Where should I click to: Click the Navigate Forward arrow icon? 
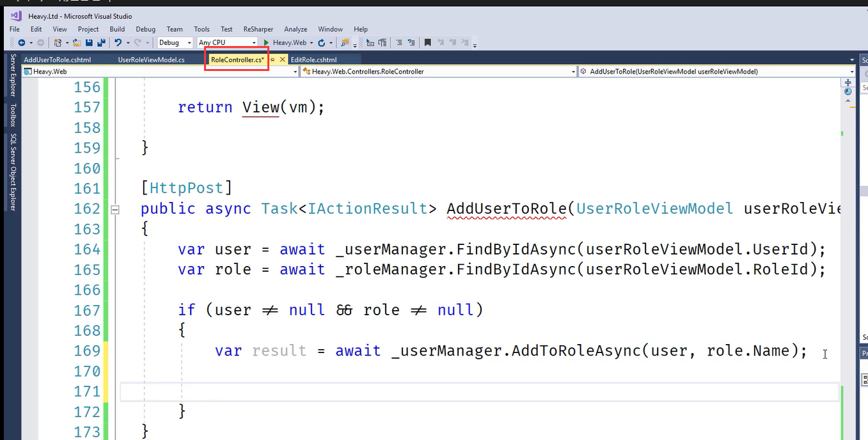pyautogui.click(x=40, y=43)
